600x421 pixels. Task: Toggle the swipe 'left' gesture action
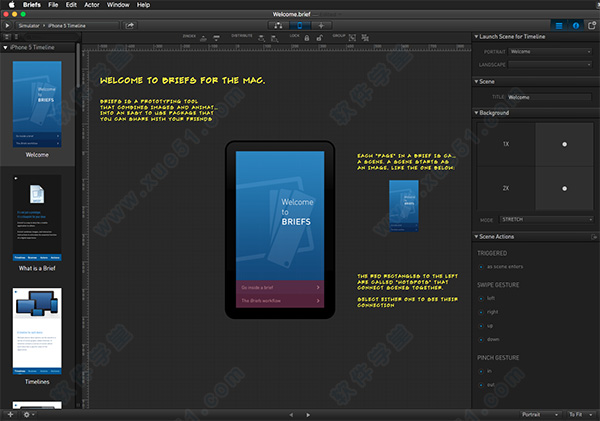coord(481,298)
